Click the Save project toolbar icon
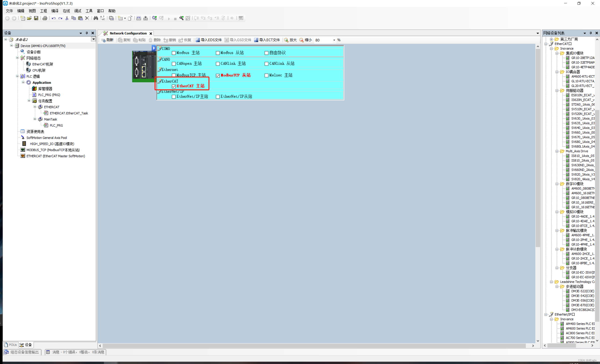 point(36,18)
